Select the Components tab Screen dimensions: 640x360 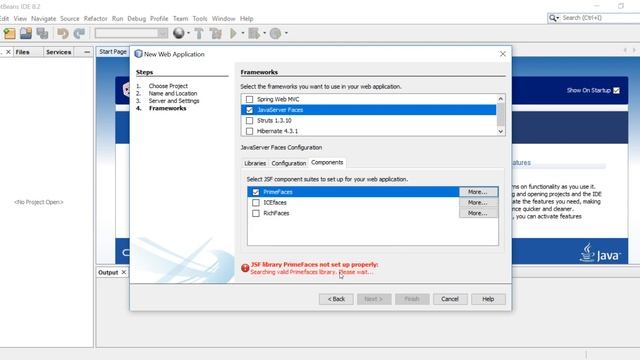[x=327, y=162]
